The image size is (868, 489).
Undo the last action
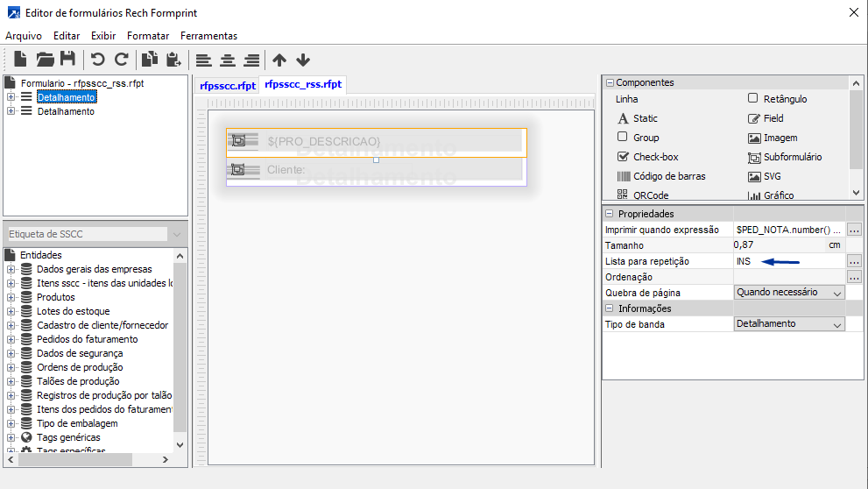(97, 60)
